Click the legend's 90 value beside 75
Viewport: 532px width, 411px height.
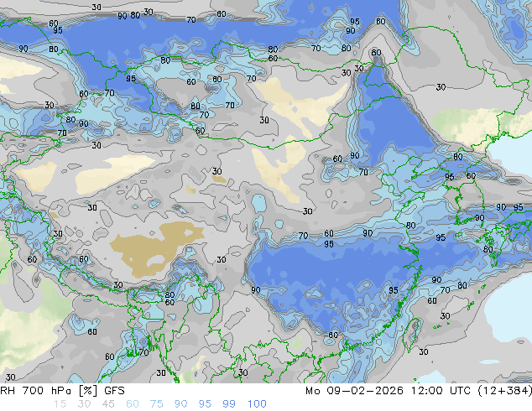[x=180, y=404]
